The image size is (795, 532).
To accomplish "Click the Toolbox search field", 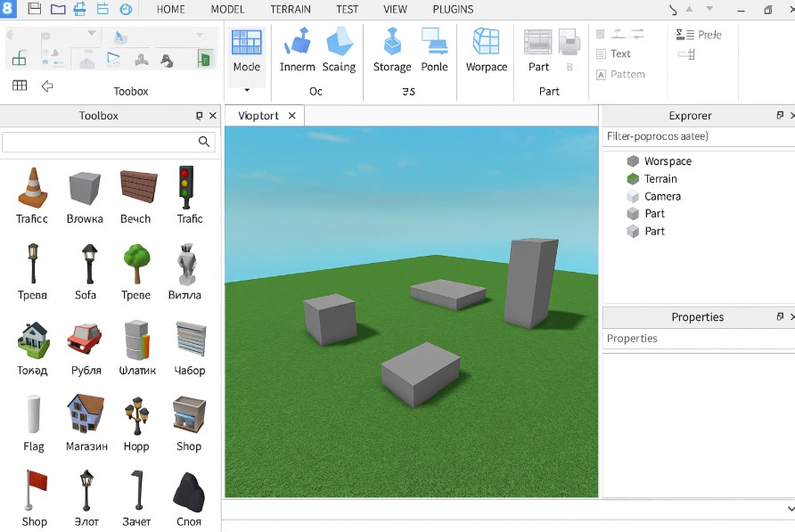I will coord(100,142).
